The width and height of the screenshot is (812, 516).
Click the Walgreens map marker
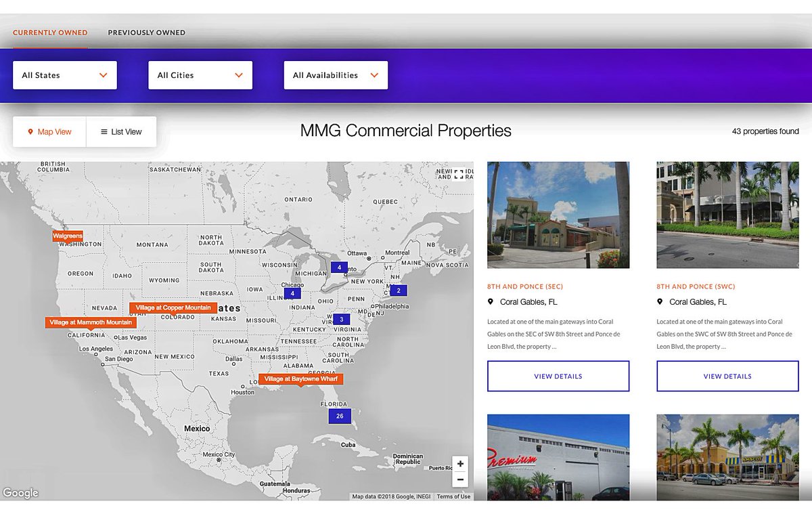tap(68, 236)
